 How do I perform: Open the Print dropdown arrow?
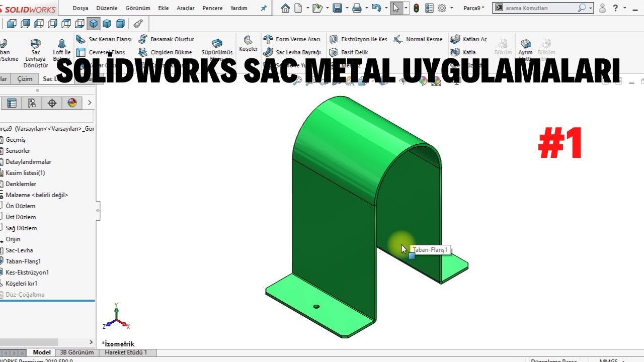[x=366, y=8]
